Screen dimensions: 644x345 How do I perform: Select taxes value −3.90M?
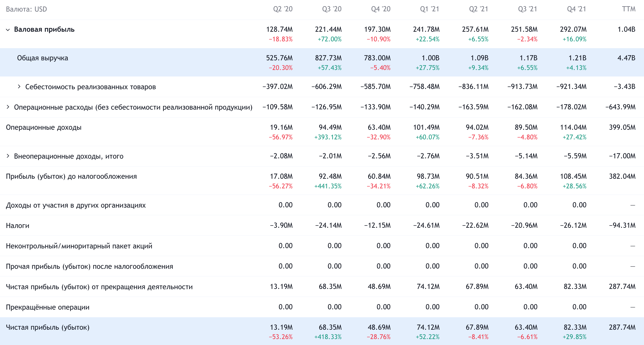(281, 225)
